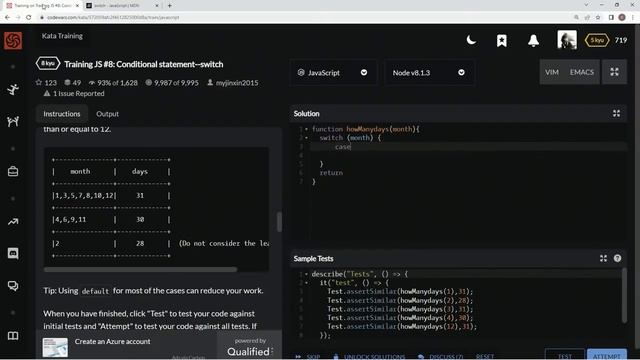Click the Sample Tests help question icon
Image resolution: width=640 pixels, height=360 pixels.
click(x=617, y=258)
